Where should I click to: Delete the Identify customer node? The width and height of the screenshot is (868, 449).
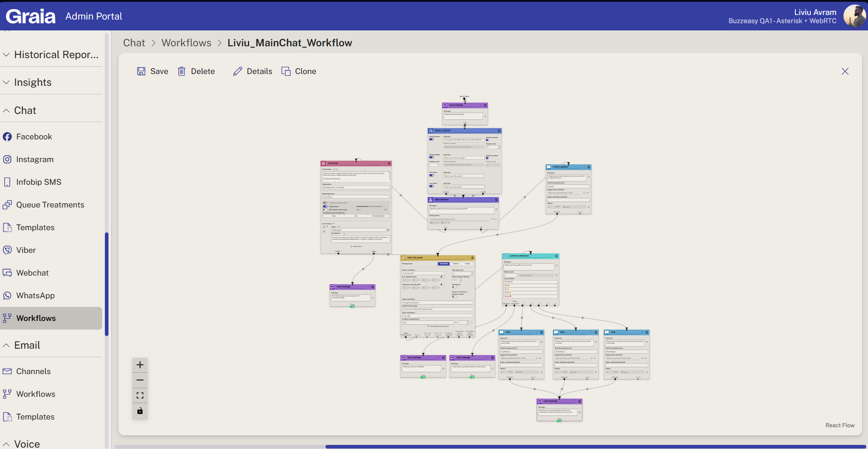click(499, 131)
